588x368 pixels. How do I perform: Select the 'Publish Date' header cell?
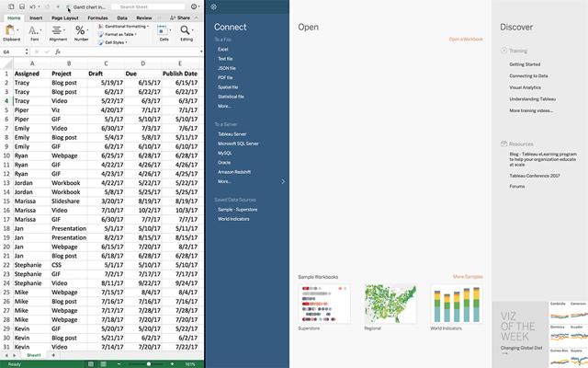(x=180, y=74)
